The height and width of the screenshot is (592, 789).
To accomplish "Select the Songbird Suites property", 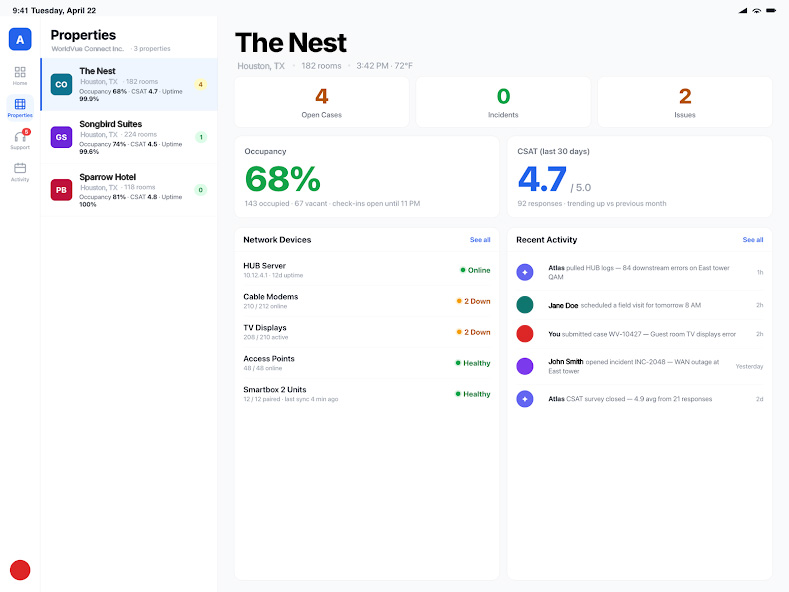I will pyautogui.click(x=129, y=137).
